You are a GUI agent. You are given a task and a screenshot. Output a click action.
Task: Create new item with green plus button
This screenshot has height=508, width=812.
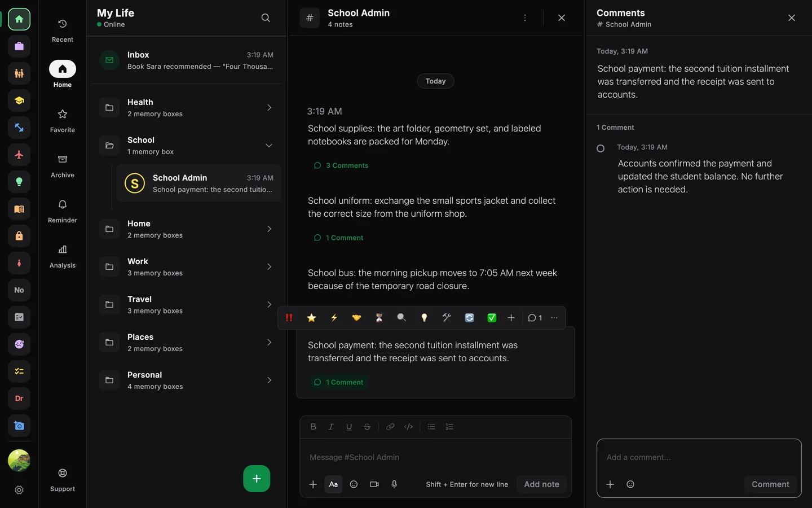coord(257,479)
